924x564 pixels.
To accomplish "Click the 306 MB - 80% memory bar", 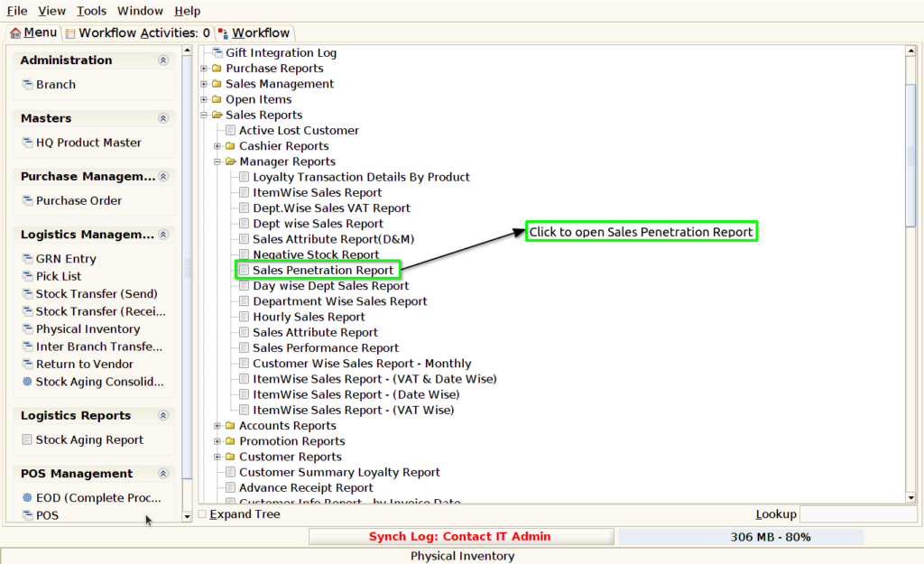I will 741,537.
